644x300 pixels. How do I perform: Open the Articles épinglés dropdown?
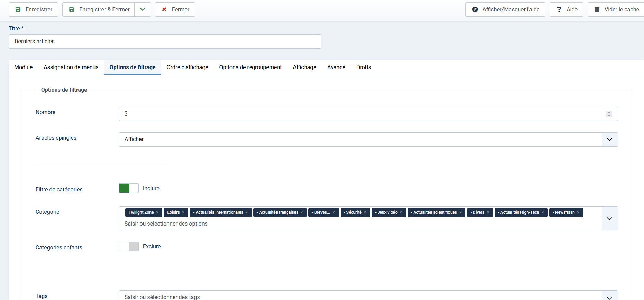368,139
